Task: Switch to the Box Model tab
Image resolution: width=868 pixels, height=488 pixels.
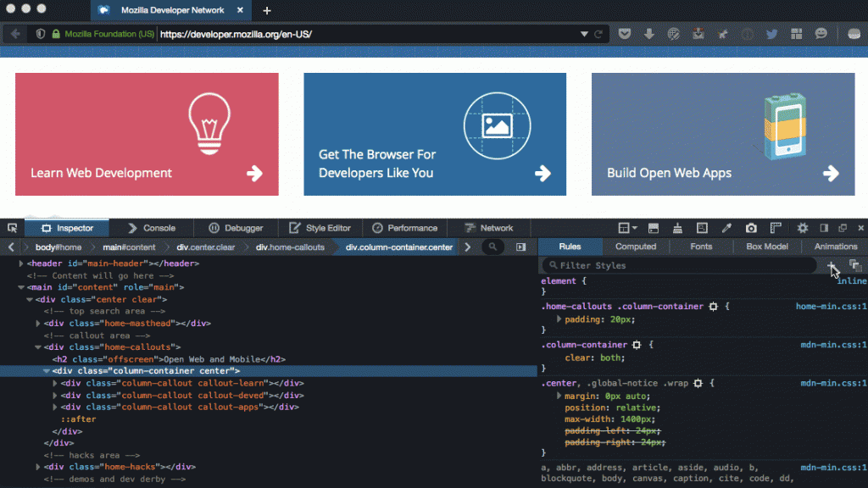Action: 766,247
